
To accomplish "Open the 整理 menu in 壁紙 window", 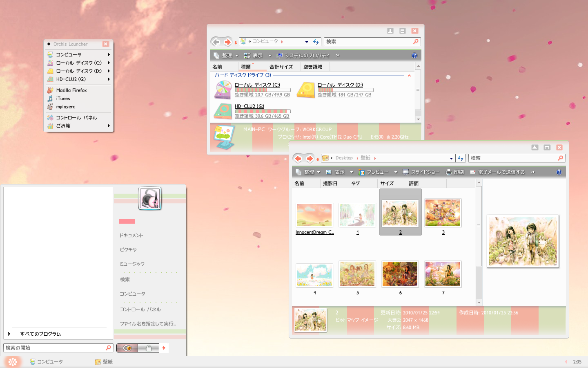I will coord(308,172).
